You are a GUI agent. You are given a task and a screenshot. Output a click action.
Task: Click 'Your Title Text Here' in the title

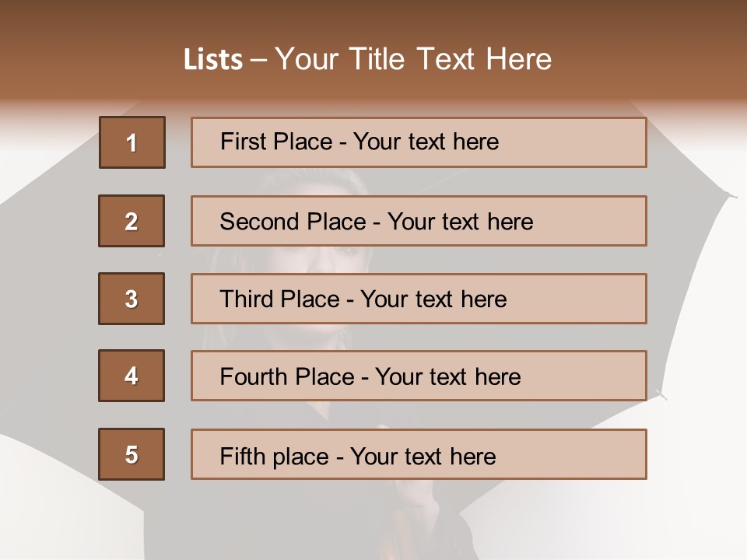click(x=413, y=59)
